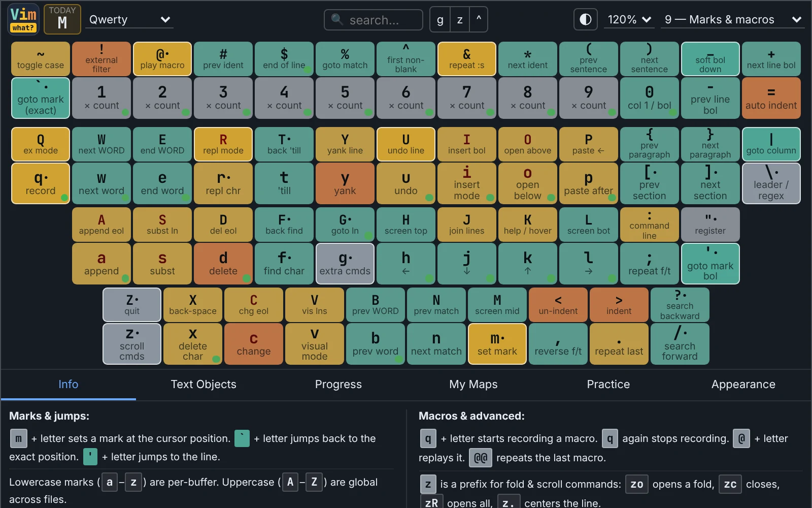
Task: Click the g 'extra cmds' key
Action: coord(345,264)
